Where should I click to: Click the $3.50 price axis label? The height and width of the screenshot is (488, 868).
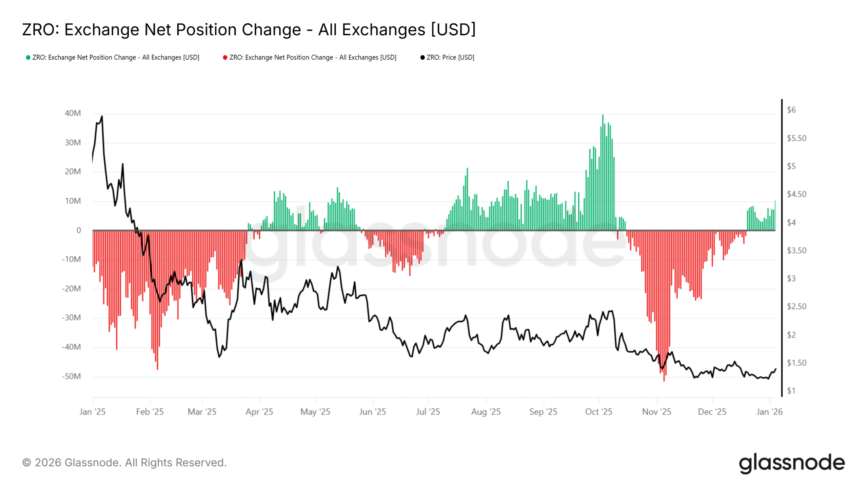click(x=796, y=251)
